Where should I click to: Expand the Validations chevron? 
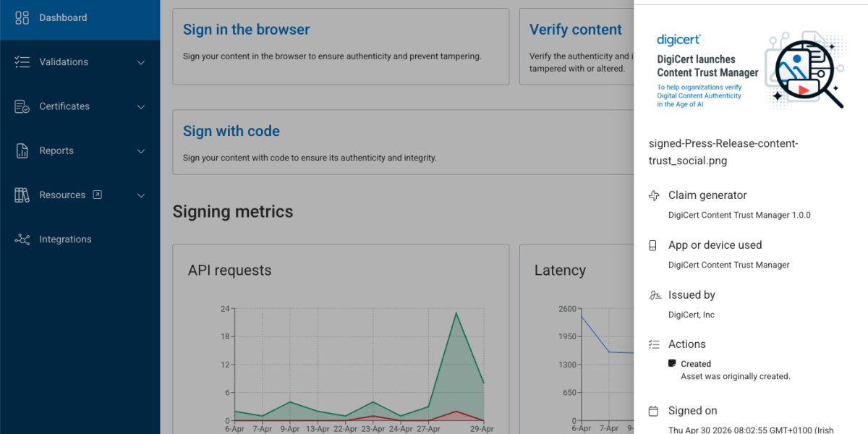click(x=141, y=62)
